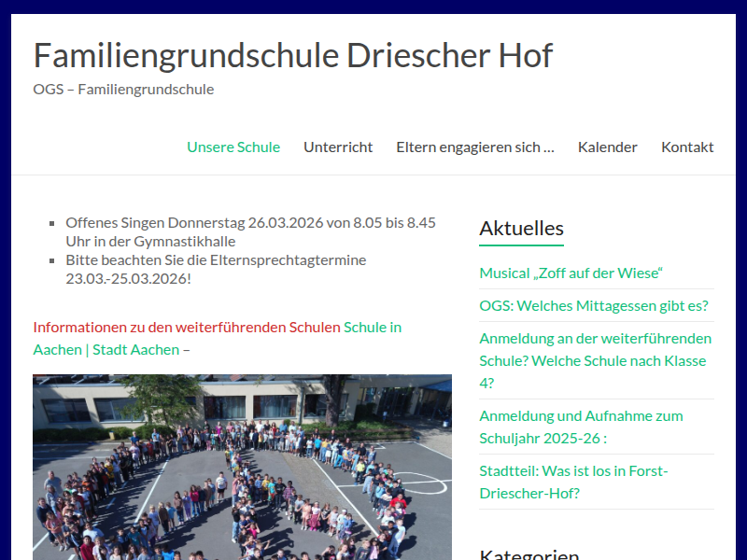Click the dark blue page background border
The width and height of the screenshot is (747, 560).
click(5, 280)
